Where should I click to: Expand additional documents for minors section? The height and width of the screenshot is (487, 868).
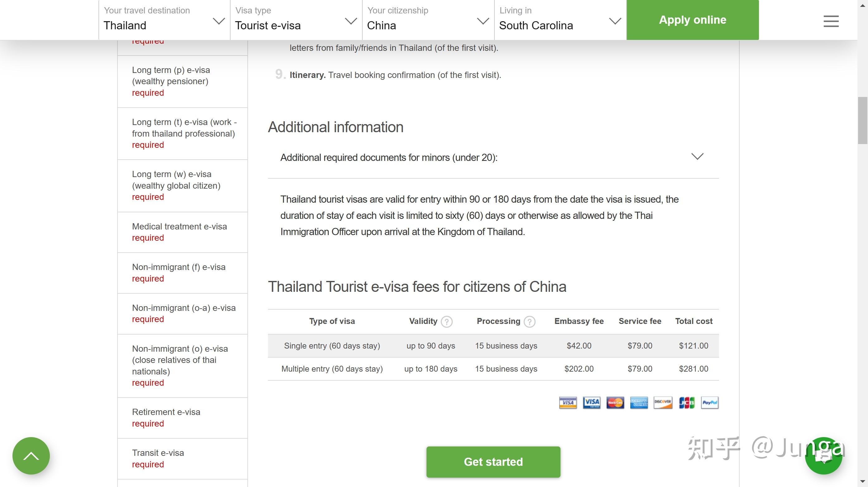493,157
